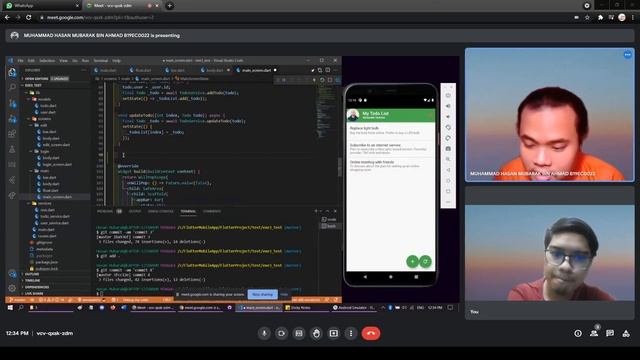This screenshot has height=360, width=640.
Task: Click the presenter's webcam video tile
Action: pyautogui.click(x=549, y=115)
